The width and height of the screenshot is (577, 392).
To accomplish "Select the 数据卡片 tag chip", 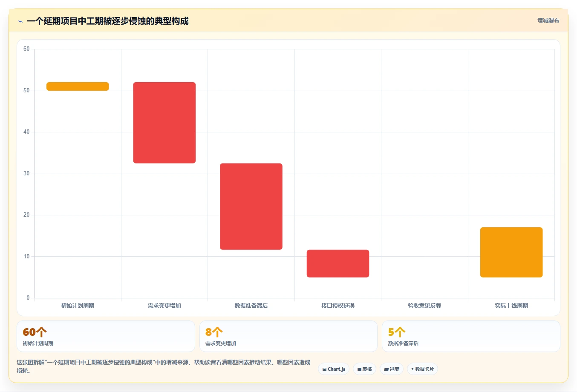I will click(x=422, y=369).
